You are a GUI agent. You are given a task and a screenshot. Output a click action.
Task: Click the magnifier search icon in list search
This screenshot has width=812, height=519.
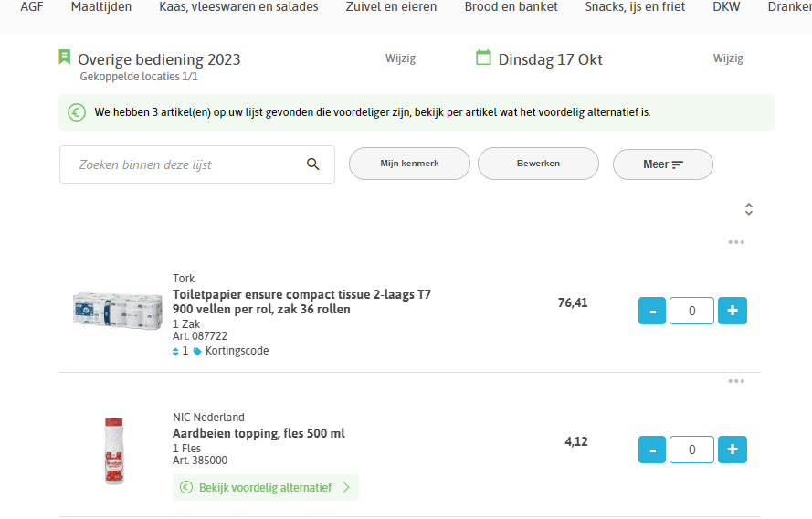(x=312, y=164)
